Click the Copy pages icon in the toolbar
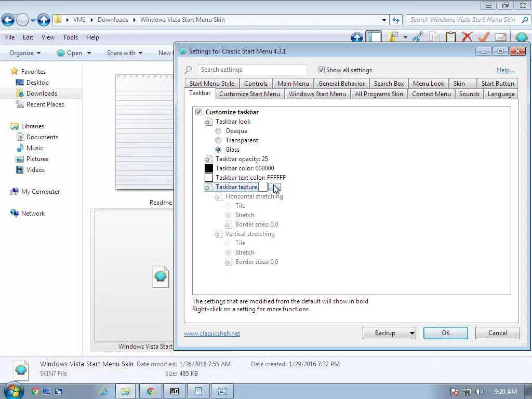The height and width of the screenshot is (399, 532). pos(434,37)
